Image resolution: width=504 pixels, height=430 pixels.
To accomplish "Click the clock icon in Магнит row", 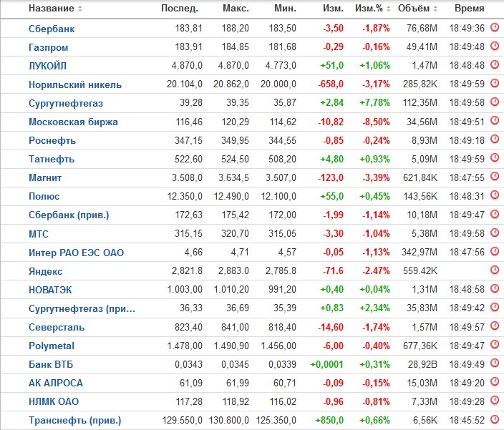I will 495,177.
